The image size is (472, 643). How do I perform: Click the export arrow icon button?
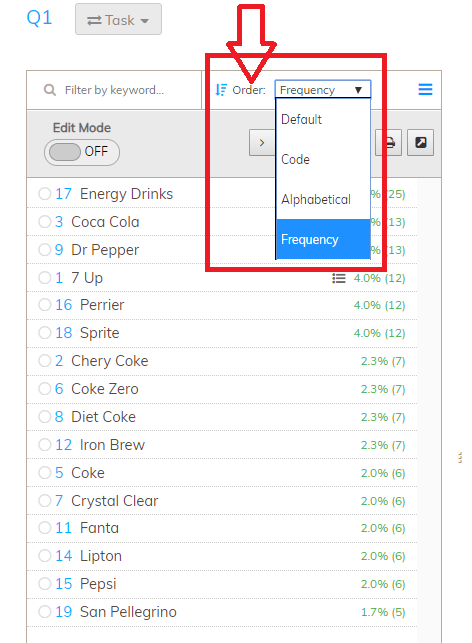[420, 143]
